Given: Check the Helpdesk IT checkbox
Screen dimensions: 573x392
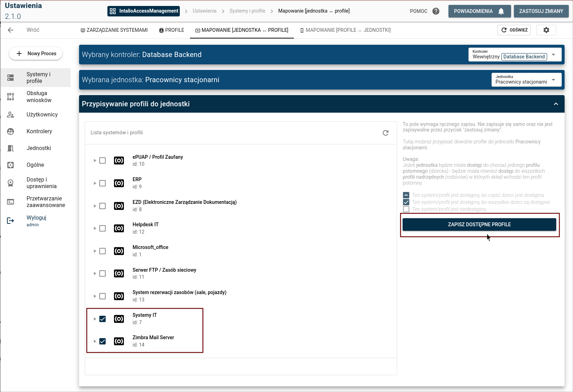Looking at the screenshot, I should click(102, 228).
